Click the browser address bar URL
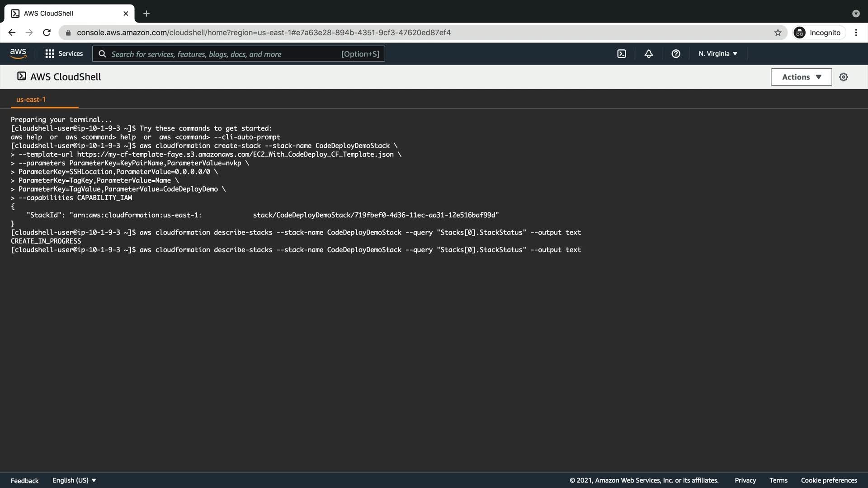868x488 pixels. pyautogui.click(x=264, y=33)
